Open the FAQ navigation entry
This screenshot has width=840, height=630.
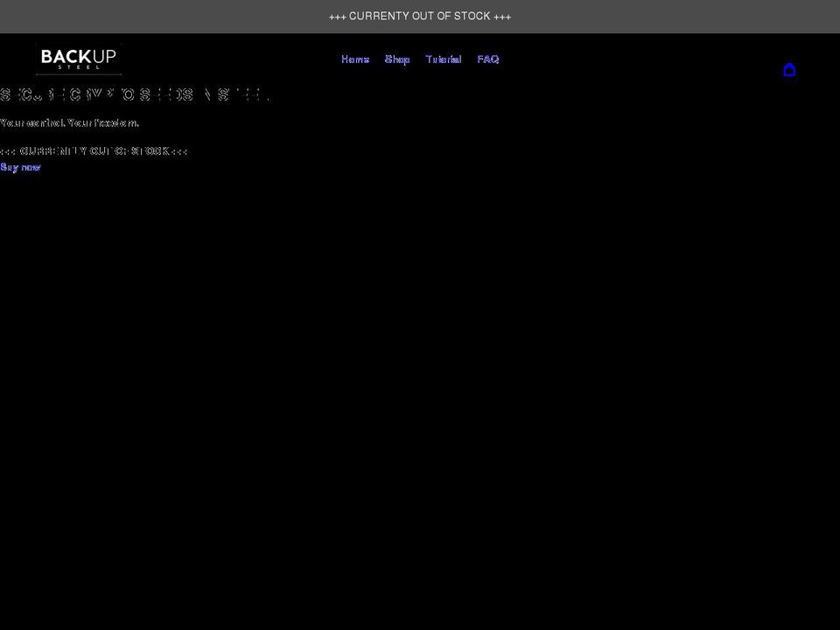pos(488,59)
